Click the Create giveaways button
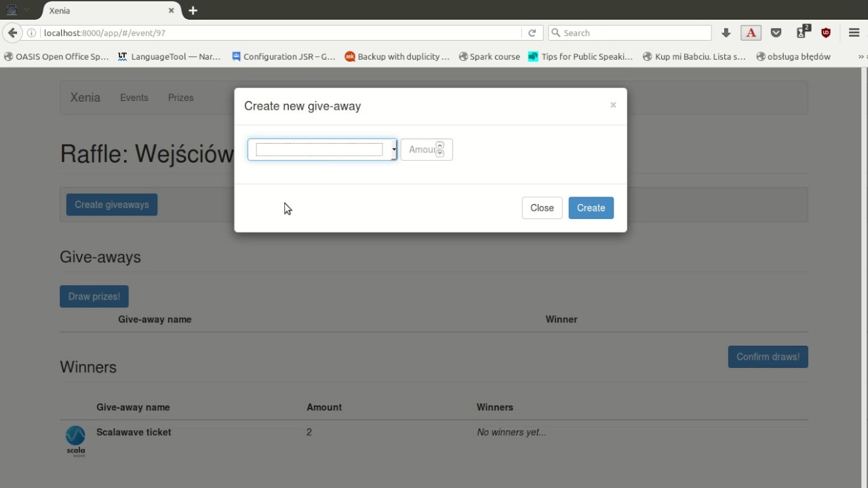 click(x=112, y=205)
